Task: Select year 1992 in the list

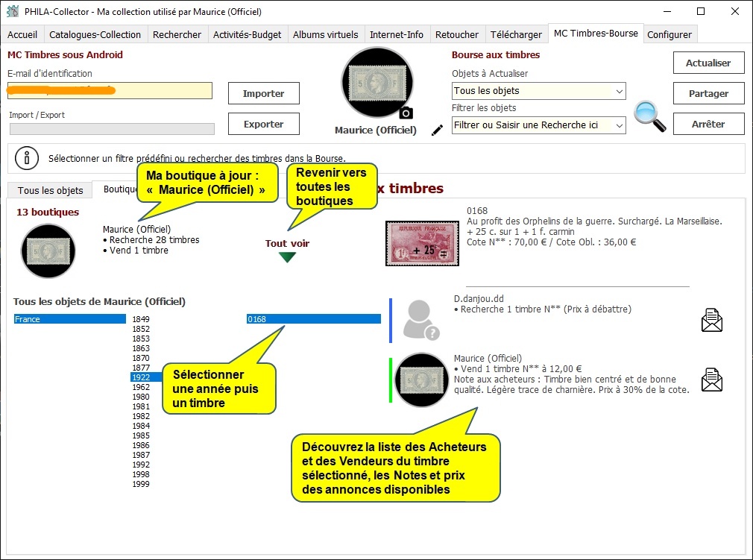Action: [141, 465]
